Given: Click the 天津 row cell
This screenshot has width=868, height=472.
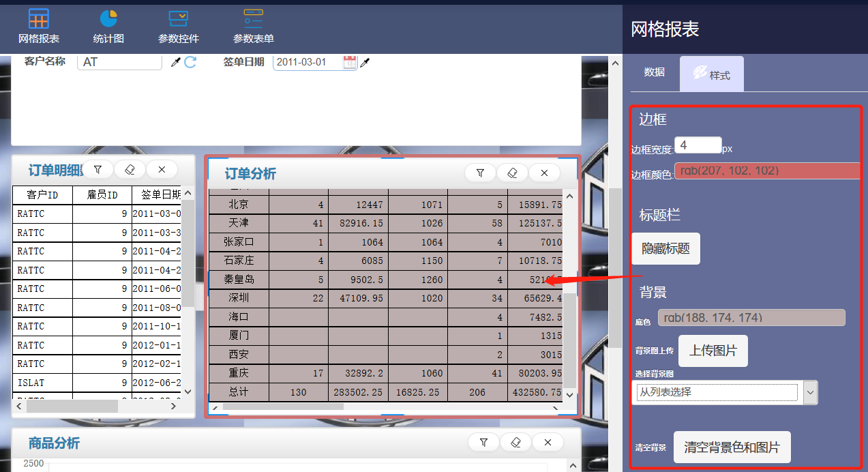Looking at the screenshot, I should point(239,223).
